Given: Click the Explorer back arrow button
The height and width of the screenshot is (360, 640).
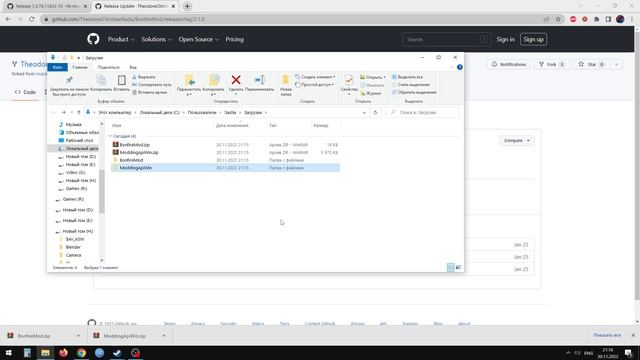Looking at the screenshot, I should point(53,113).
